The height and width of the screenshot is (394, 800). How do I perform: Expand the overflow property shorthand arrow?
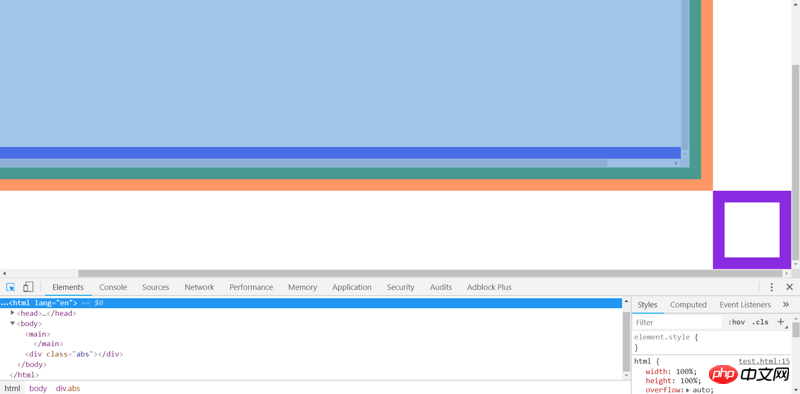[x=689, y=390]
